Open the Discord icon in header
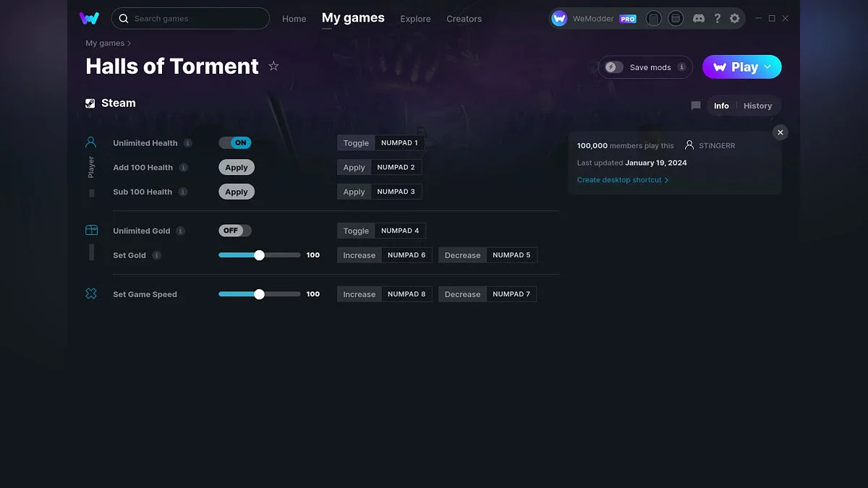 coord(698,19)
